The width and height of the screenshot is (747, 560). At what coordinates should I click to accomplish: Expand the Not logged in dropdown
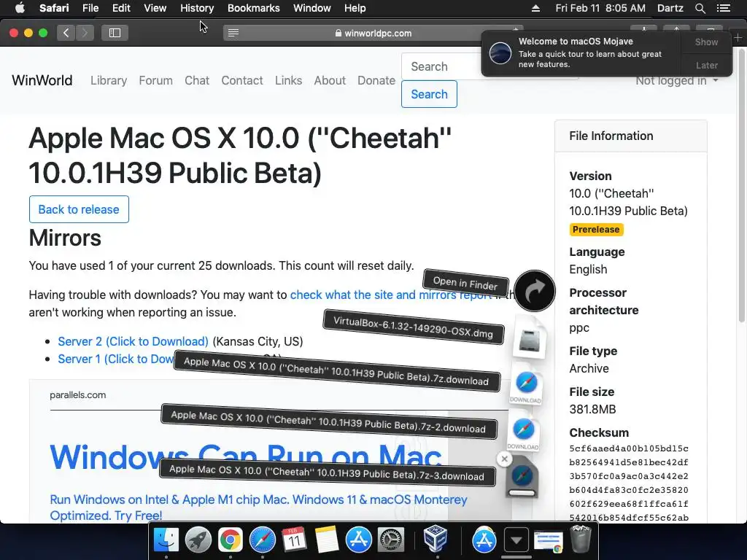coord(676,80)
